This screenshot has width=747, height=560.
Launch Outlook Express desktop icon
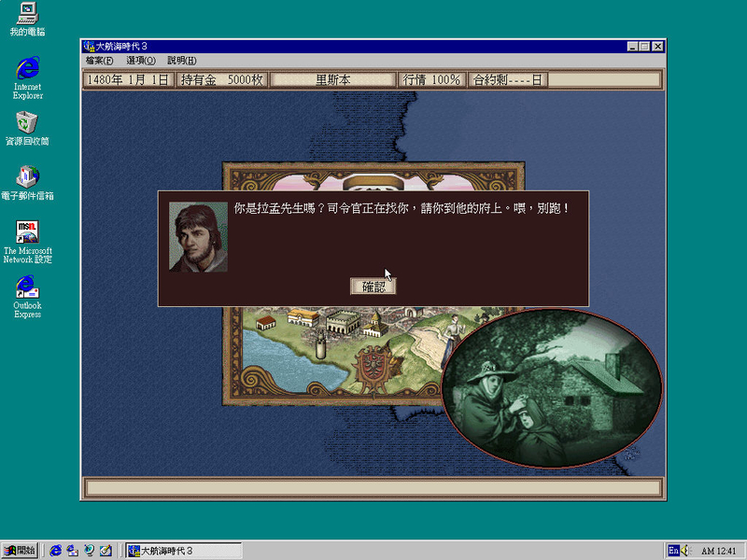[27, 296]
